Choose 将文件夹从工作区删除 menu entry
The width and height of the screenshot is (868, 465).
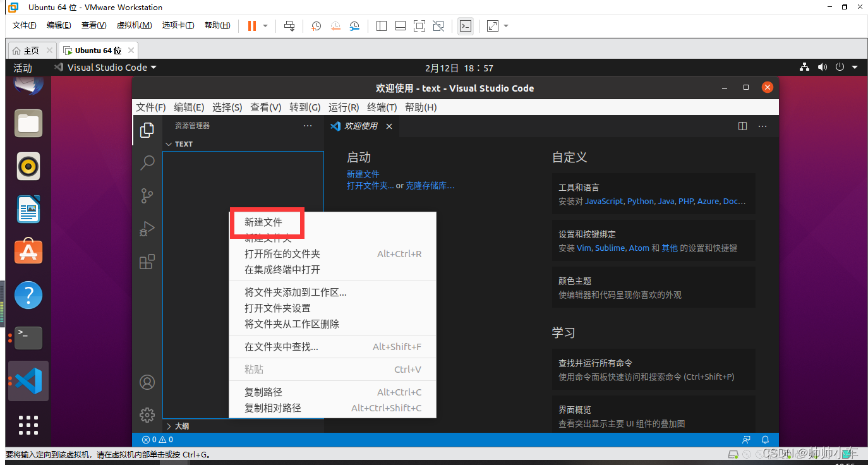[332, 324]
